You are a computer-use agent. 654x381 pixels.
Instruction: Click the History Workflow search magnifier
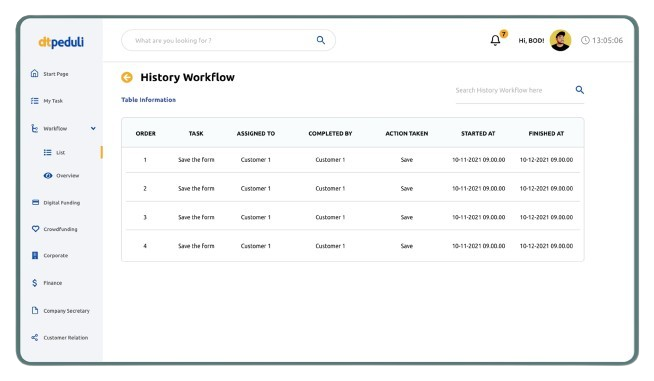click(x=580, y=90)
